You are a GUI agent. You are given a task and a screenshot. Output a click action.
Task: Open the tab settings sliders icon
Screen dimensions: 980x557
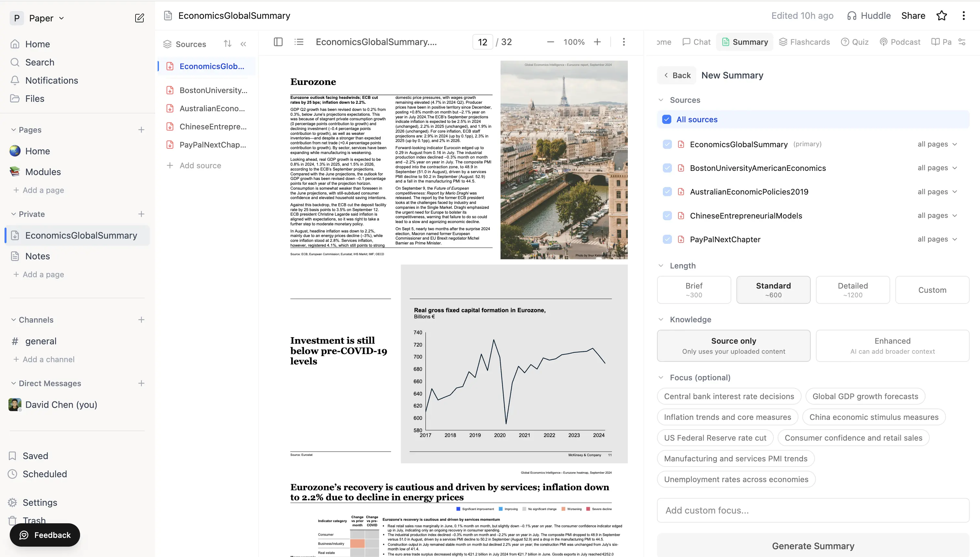pyautogui.click(x=962, y=42)
